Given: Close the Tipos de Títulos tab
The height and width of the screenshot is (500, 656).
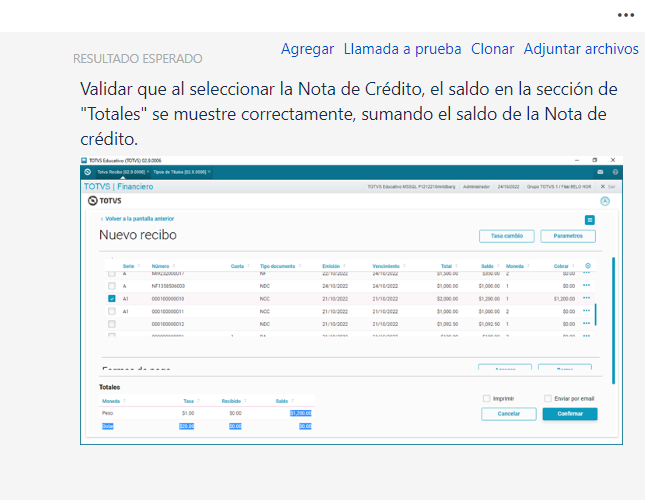Looking at the screenshot, I should coord(209,172).
